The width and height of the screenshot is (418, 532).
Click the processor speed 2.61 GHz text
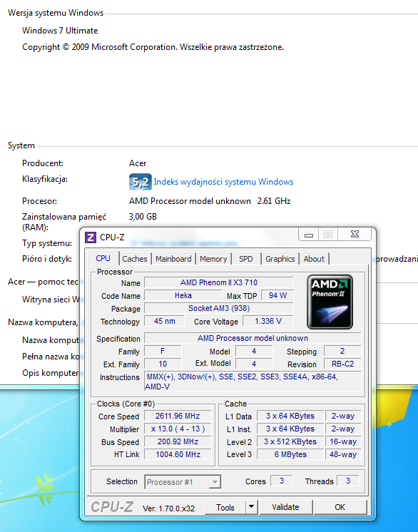click(x=274, y=201)
